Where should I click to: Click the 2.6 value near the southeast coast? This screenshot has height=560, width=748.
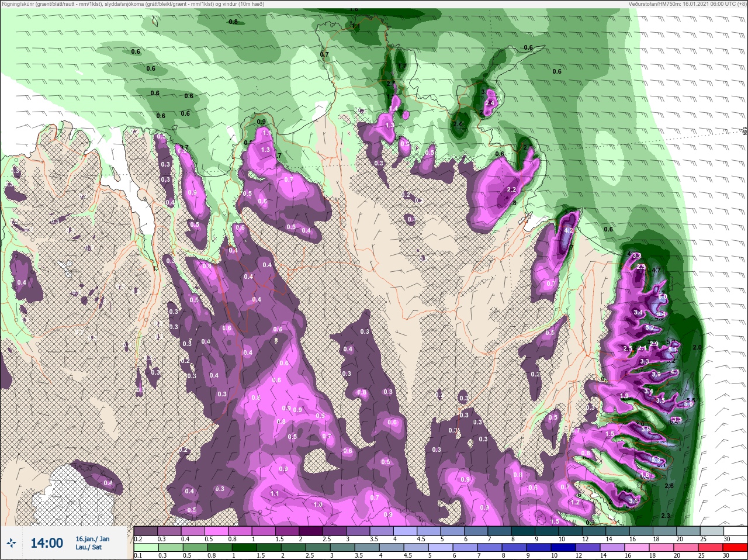(x=670, y=486)
